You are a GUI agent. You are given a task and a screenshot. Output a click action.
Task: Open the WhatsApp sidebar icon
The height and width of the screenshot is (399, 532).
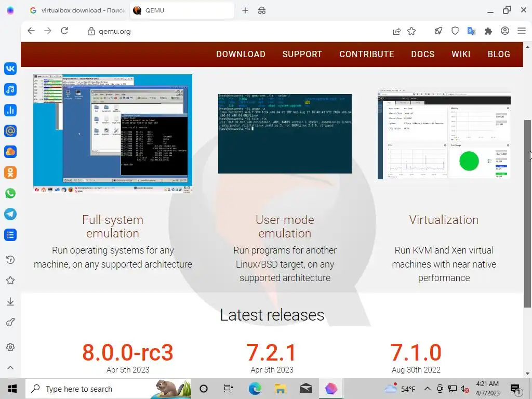pyautogui.click(x=10, y=193)
